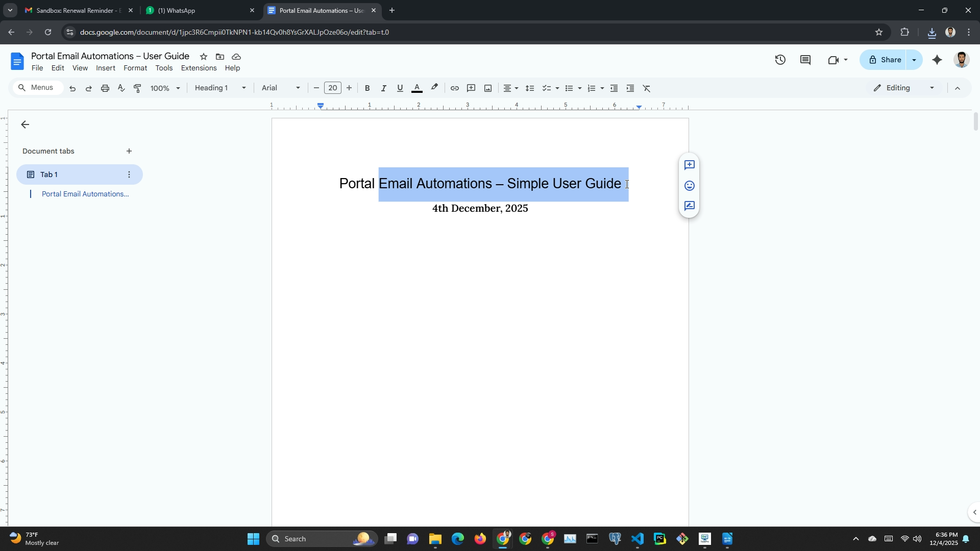Image resolution: width=980 pixels, height=551 pixels.
Task: Open the Arial font dropdown
Action: (280, 88)
